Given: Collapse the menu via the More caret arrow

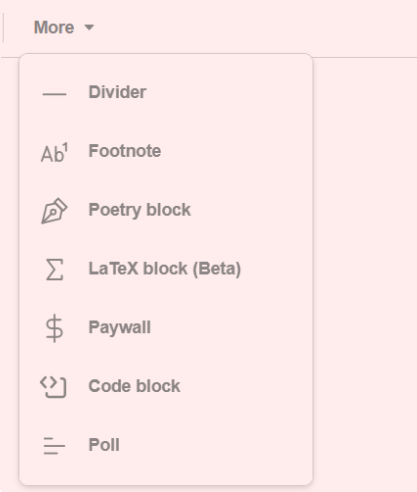Looking at the screenshot, I should (89, 27).
